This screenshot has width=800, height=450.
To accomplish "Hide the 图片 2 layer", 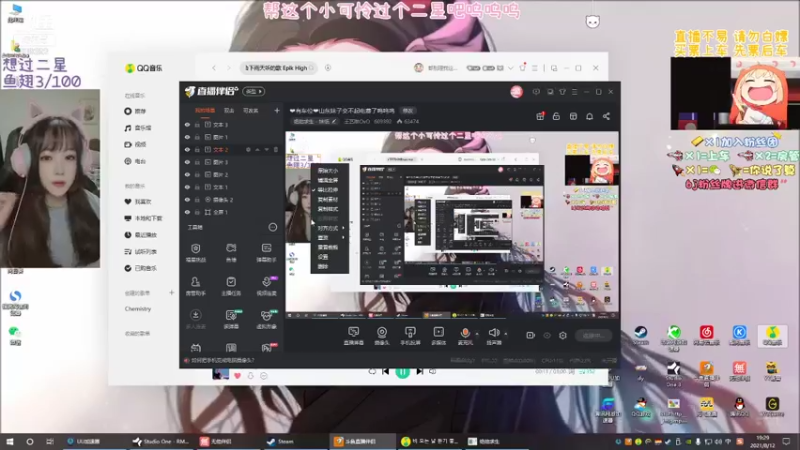I will click(x=187, y=174).
